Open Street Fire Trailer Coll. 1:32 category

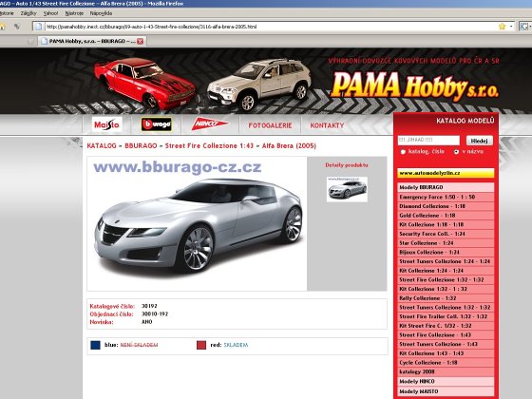tap(446, 316)
